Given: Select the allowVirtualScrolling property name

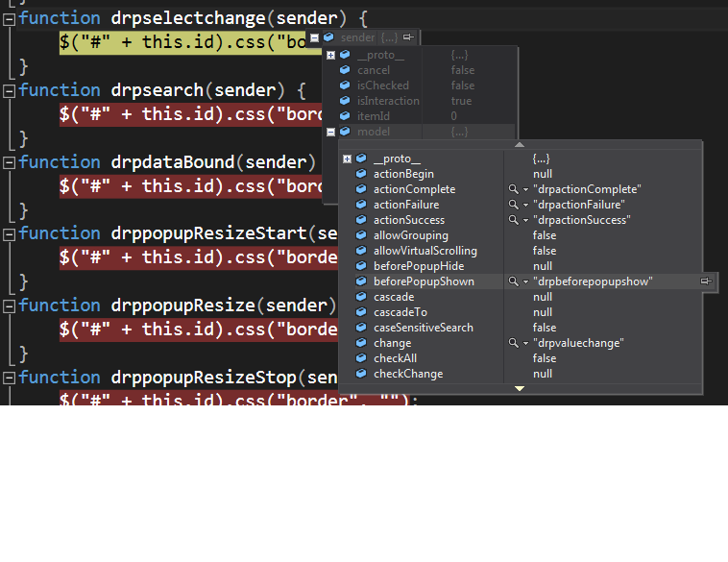Looking at the screenshot, I should [x=425, y=251].
